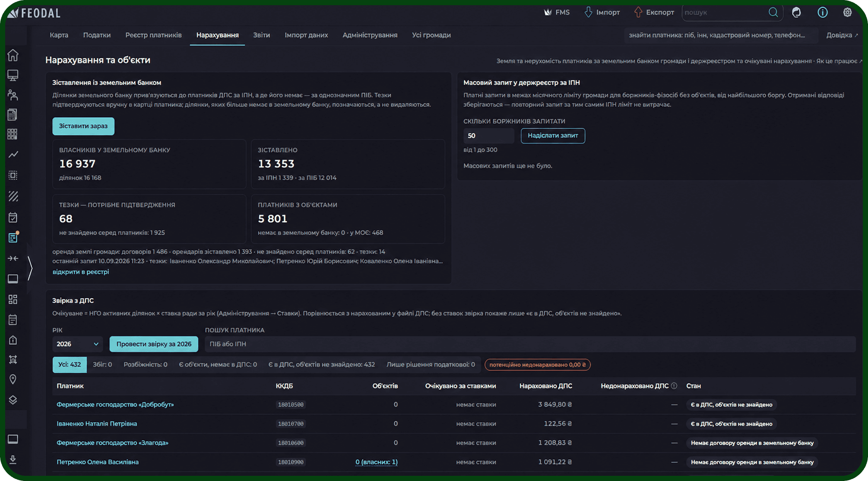This screenshot has height=481, width=868.
Task: Select Лише рішення податкової: 0 filter
Action: point(431,365)
